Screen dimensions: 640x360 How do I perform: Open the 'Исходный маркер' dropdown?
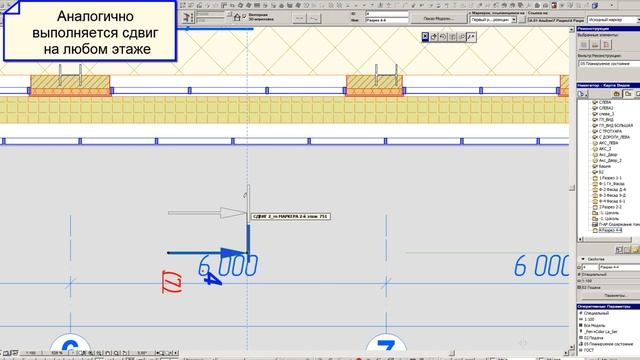coord(613,20)
